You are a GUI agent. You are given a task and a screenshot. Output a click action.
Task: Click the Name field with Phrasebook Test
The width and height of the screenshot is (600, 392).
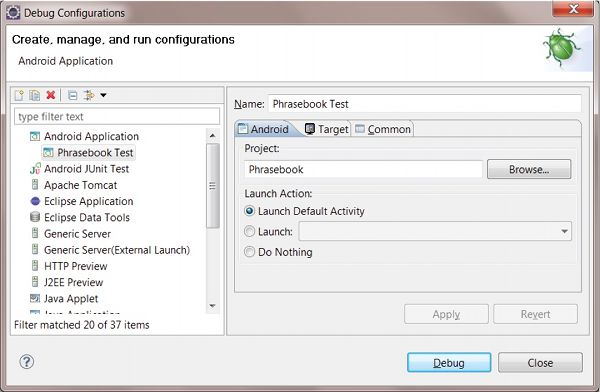pyautogui.click(x=425, y=104)
